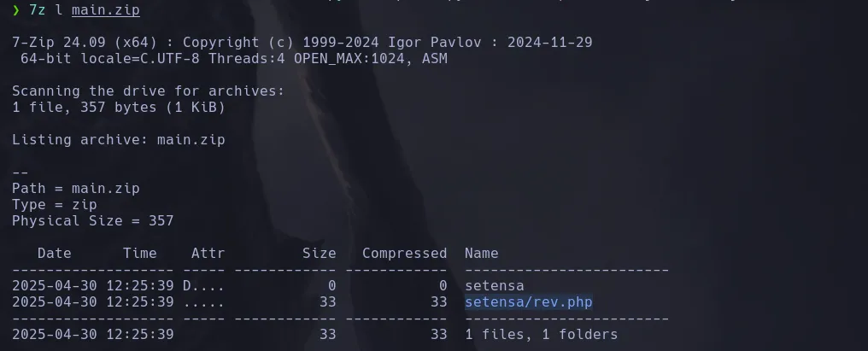
Task: Click the Attr column header
Action: pos(208,253)
